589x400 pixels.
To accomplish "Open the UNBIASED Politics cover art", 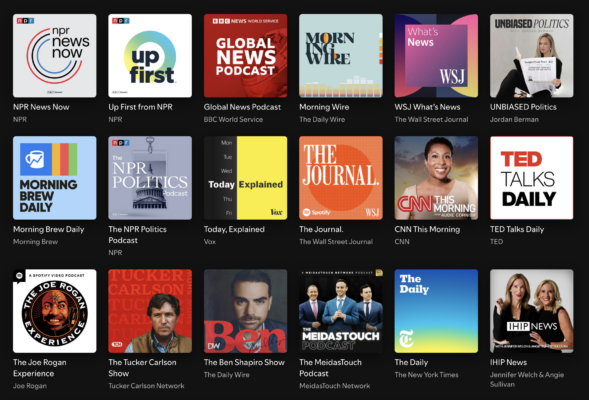I will click(532, 56).
